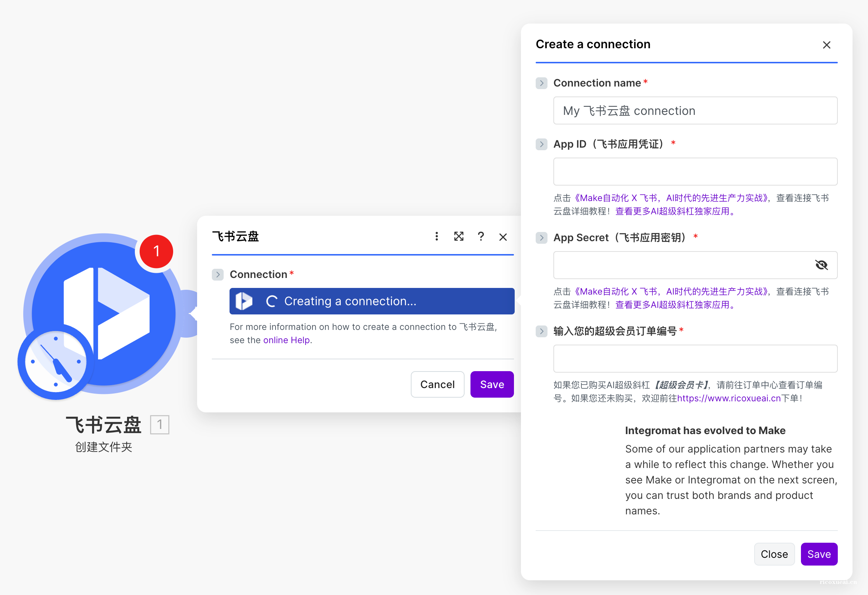Click the Connection name input field

[x=695, y=110]
